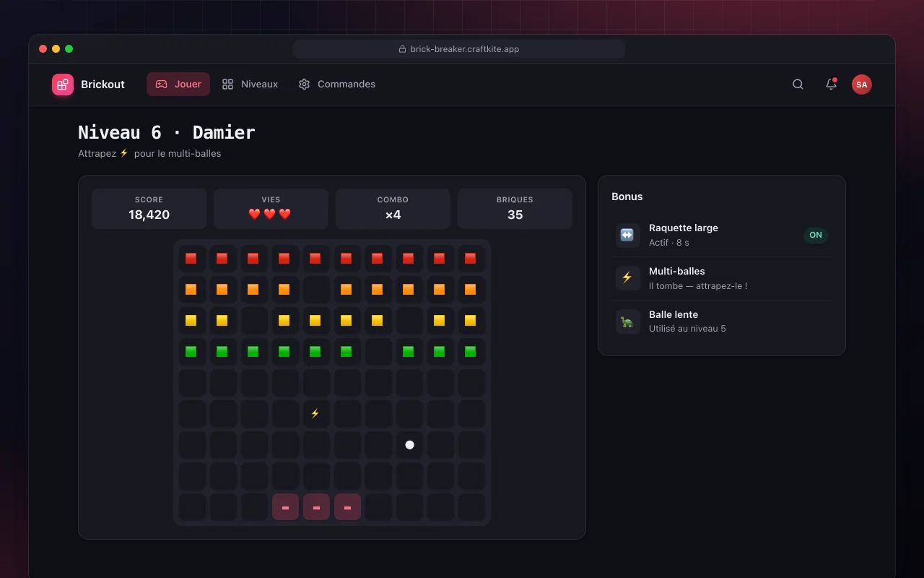Click the Raquette large arrows icon

(627, 235)
